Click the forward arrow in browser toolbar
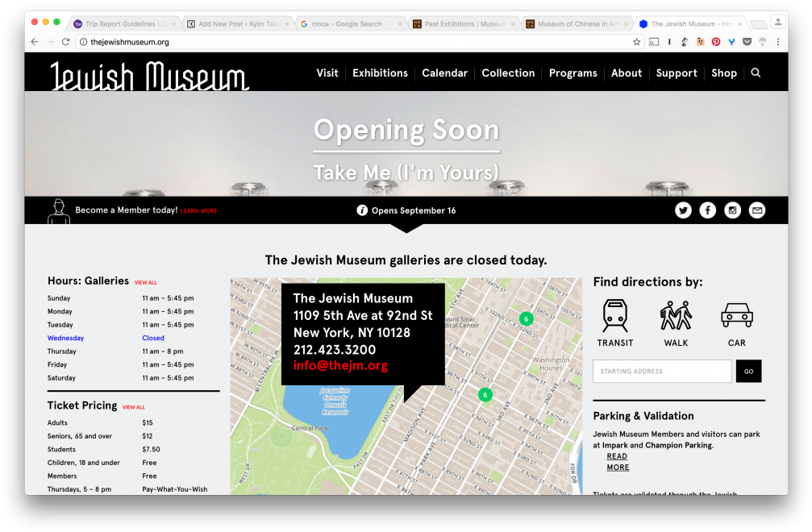 coord(50,42)
